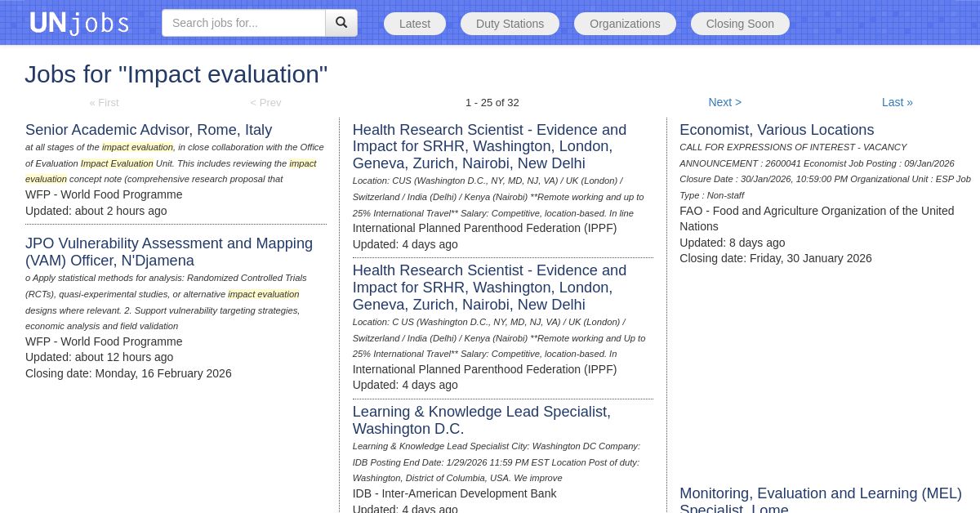Go to the Organizations page
This screenshot has height=513, width=980.
tap(625, 24)
